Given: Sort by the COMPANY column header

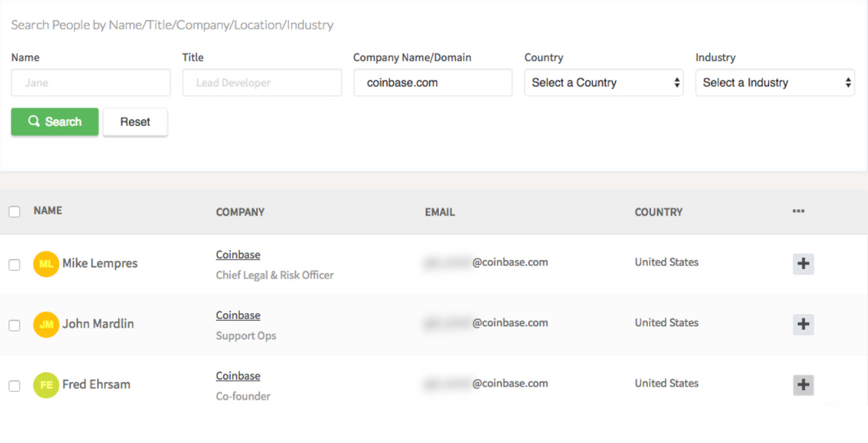Looking at the screenshot, I should (240, 212).
